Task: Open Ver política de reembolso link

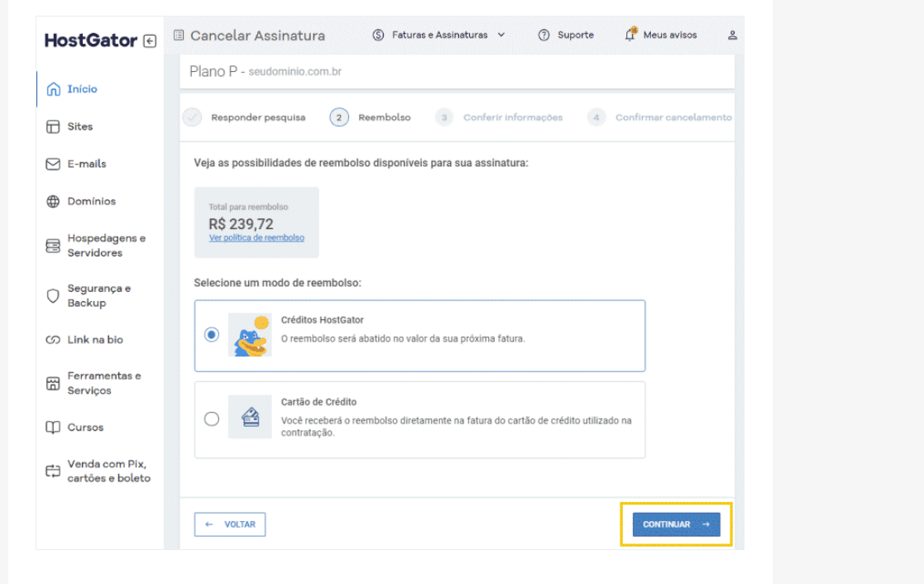Action: click(256, 238)
